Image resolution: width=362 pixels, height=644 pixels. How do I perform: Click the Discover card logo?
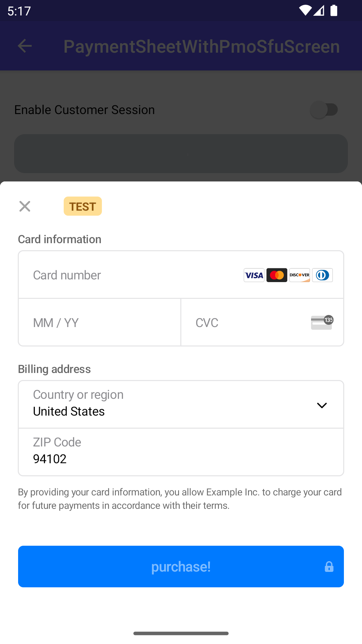[x=300, y=275]
